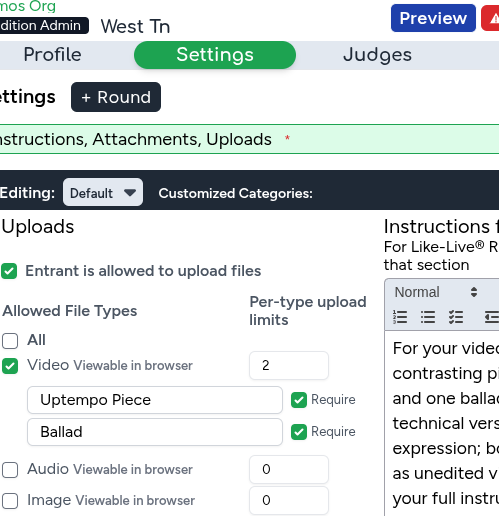Open the Judges tab
Screen dimensions: 499x516
point(377,55)
